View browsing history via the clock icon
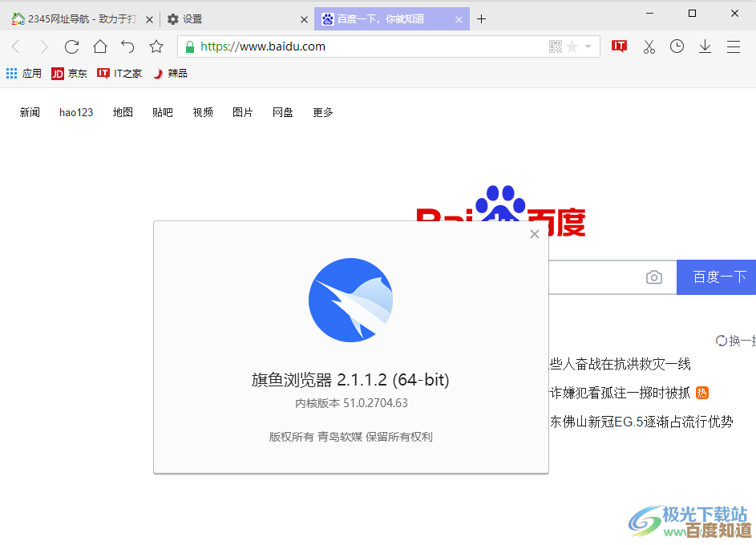Screen dimensions: 756x545 [677, 46]
